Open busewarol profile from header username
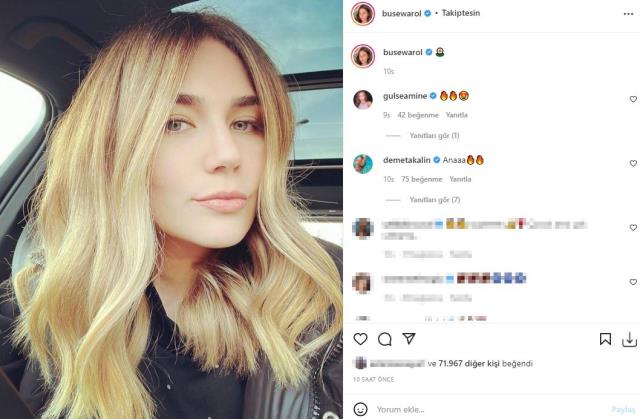 pos(402,13)
